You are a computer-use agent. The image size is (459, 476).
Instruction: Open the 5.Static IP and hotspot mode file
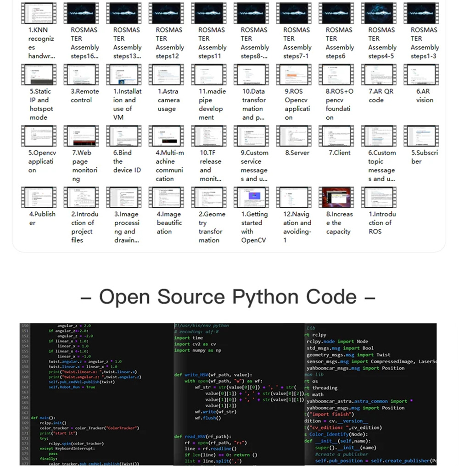(39, 75)
